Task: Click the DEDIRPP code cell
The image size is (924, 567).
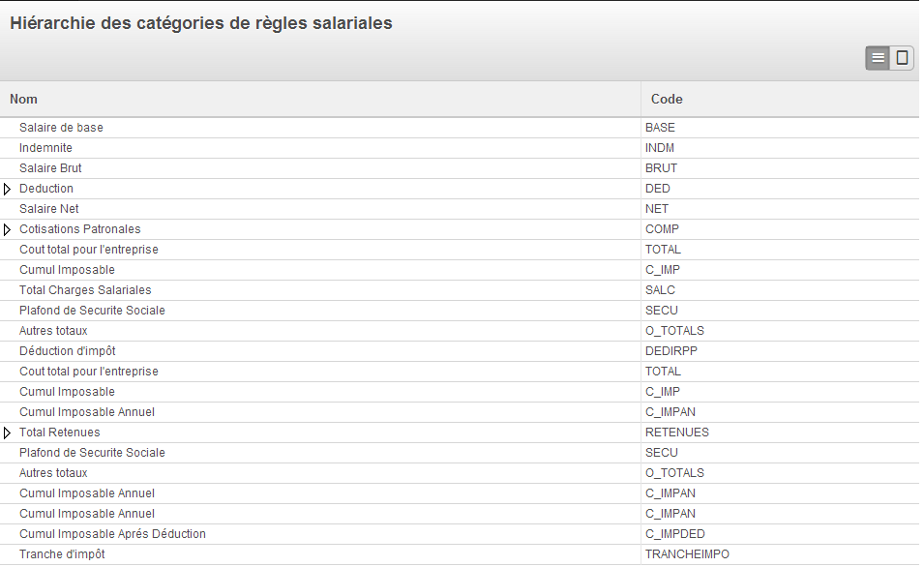Action: (x=667, y=351)
